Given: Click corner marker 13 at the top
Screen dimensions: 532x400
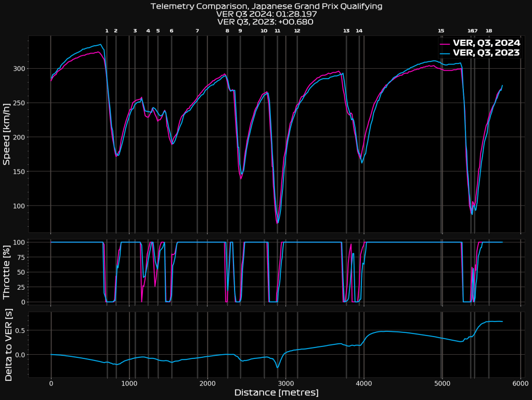Looking at the screenshot, I should point(346,31).
